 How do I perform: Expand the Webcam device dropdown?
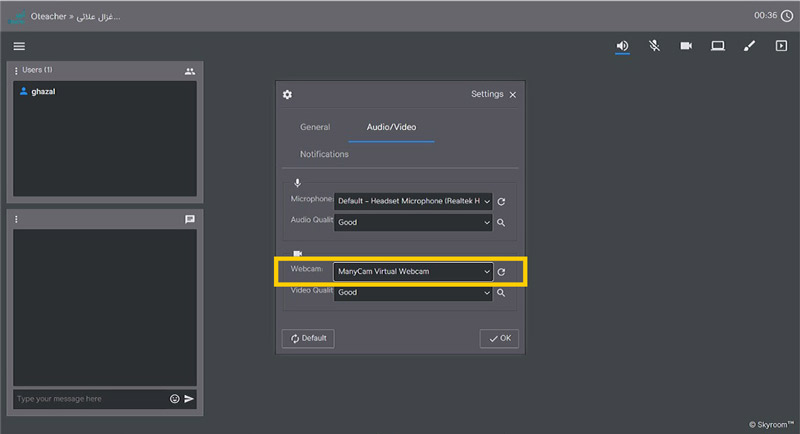click(413, 272)
